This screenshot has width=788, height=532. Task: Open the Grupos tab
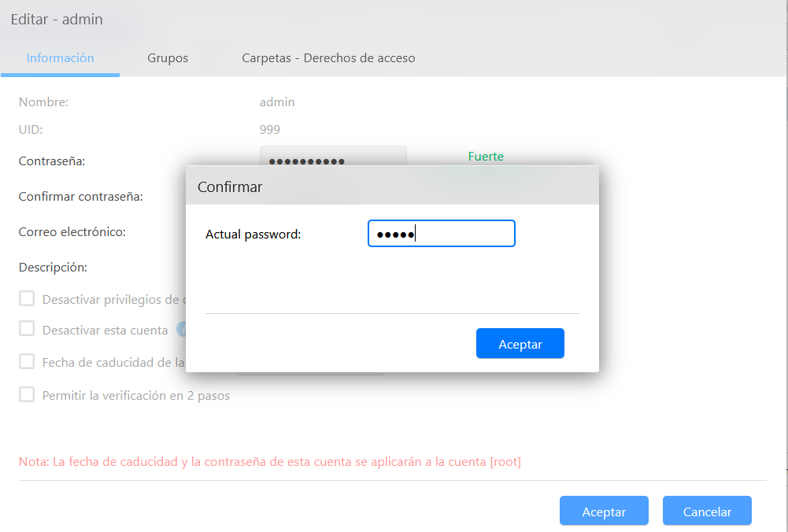pos(168,58)
